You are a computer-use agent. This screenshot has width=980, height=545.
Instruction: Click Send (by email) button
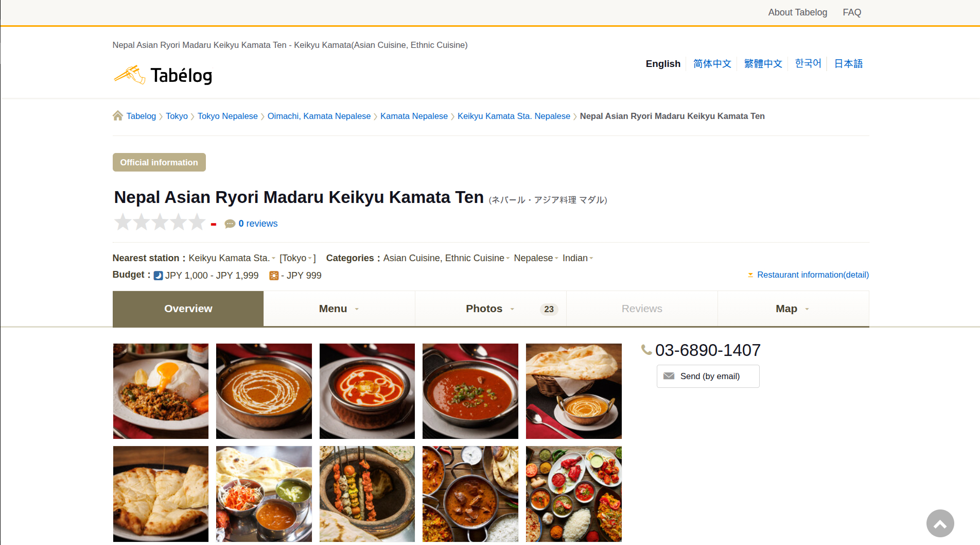[708, 376]
